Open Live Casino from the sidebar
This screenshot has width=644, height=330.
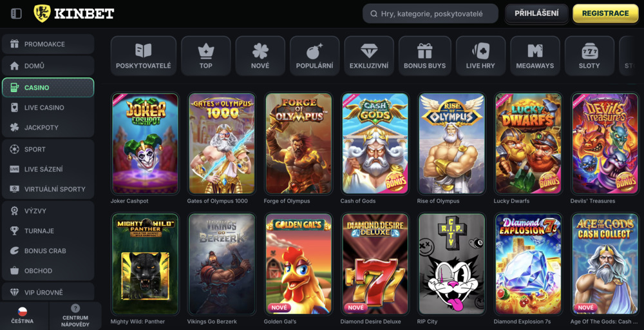pos(48,108)
